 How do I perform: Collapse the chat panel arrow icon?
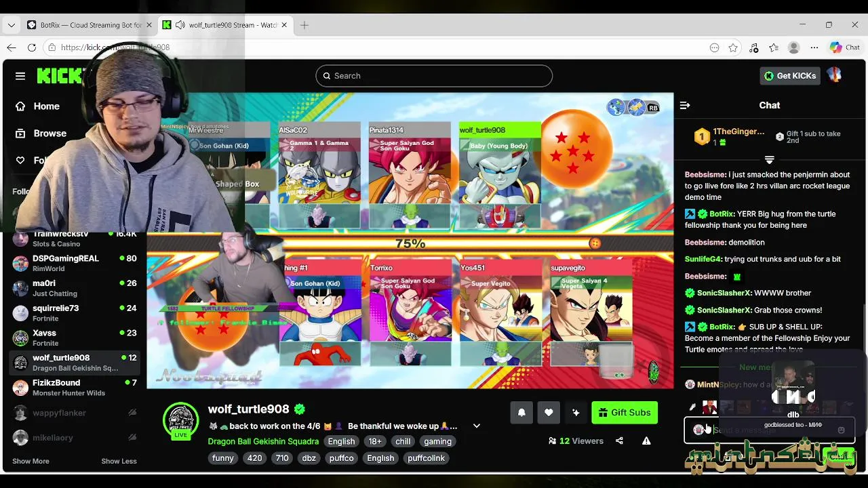[685, 105]
